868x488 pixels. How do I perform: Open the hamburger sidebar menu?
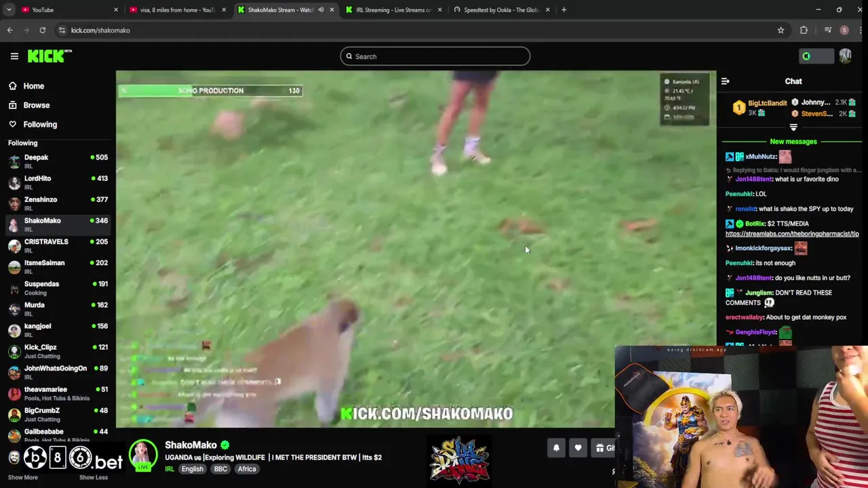coord(14,56)
